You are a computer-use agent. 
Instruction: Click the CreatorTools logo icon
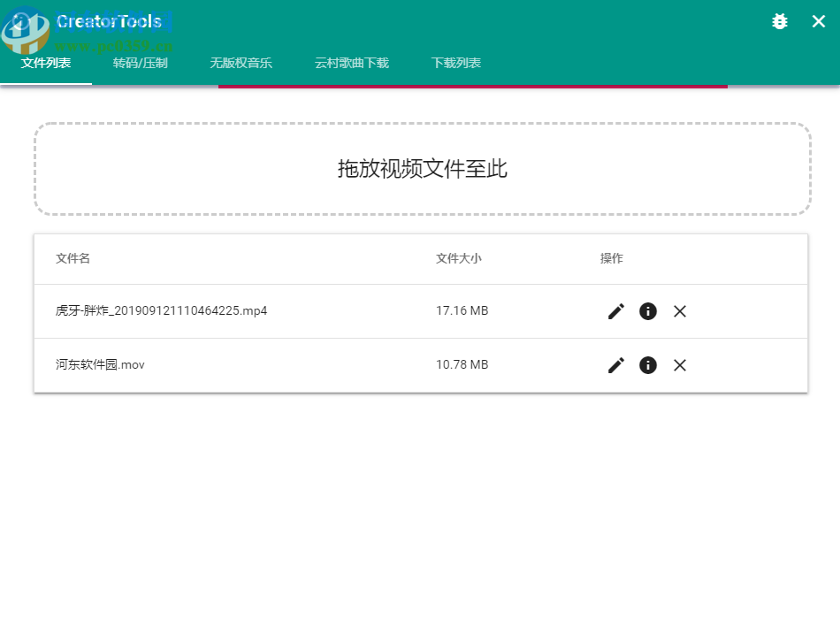click(34, 21)
